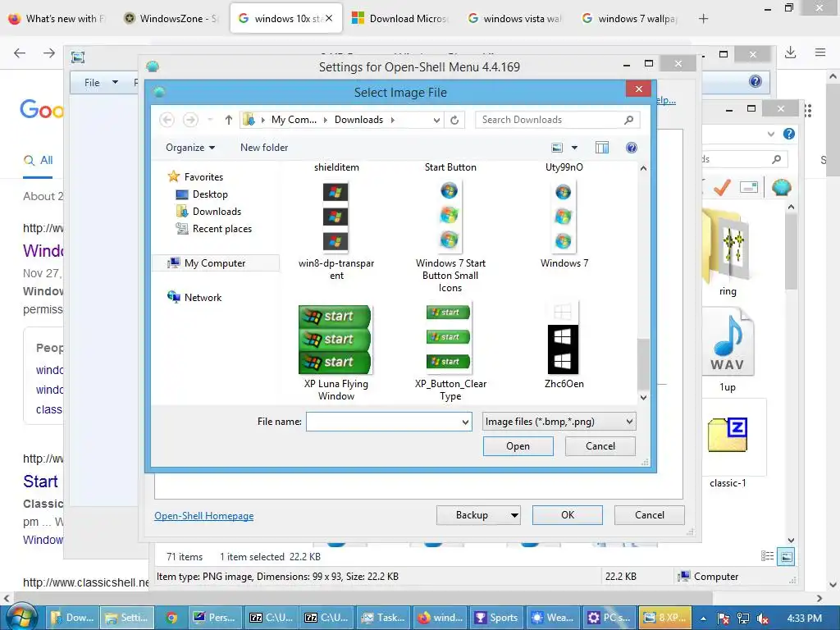Screen dimensions: 840x630
Task: Open the Organize dropdown menu
Action: point(190,148)
